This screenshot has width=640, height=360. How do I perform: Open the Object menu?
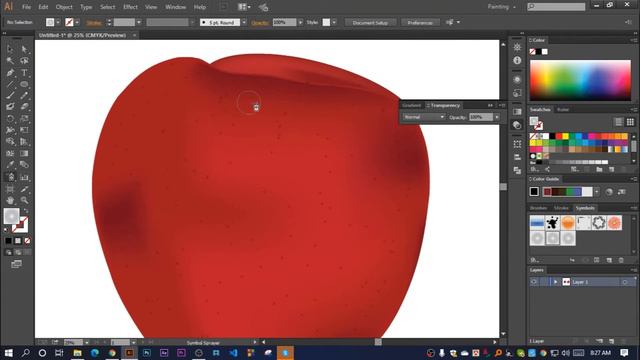pyautogui.click(x=64, y=7)
